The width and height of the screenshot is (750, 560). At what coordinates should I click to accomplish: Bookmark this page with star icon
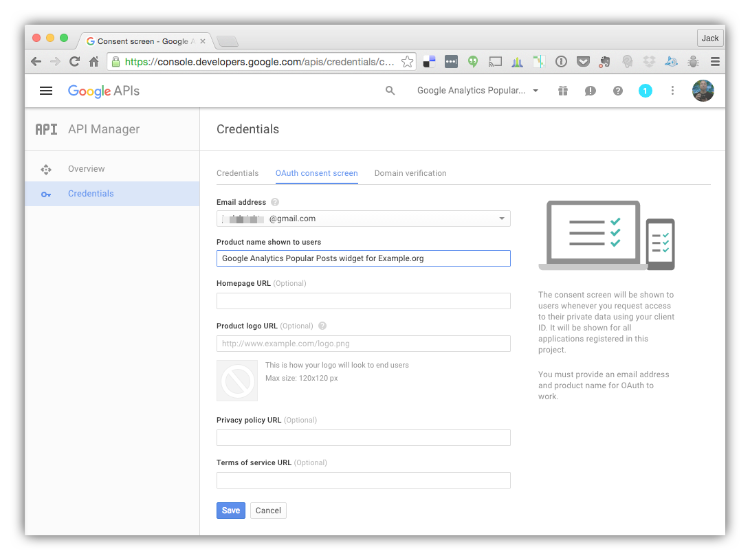pos(407,62)
